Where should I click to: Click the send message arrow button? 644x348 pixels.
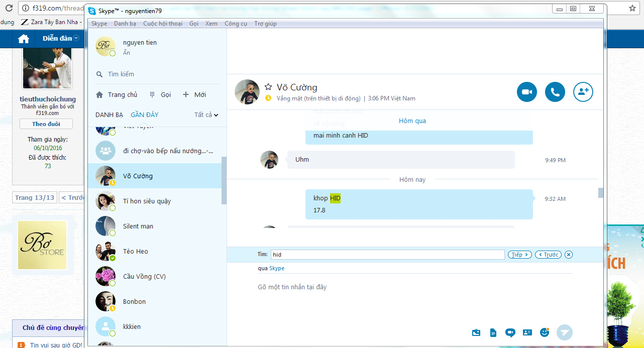[565, 332]
